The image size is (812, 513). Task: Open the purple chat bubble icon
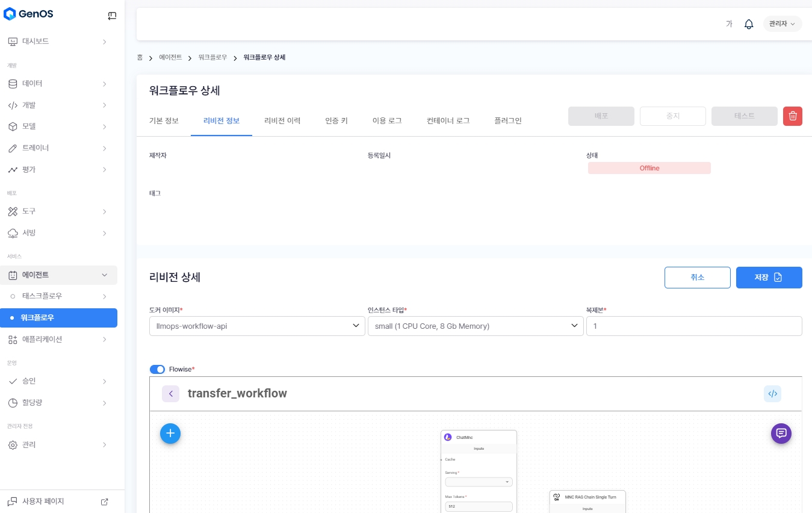[781, 433]
